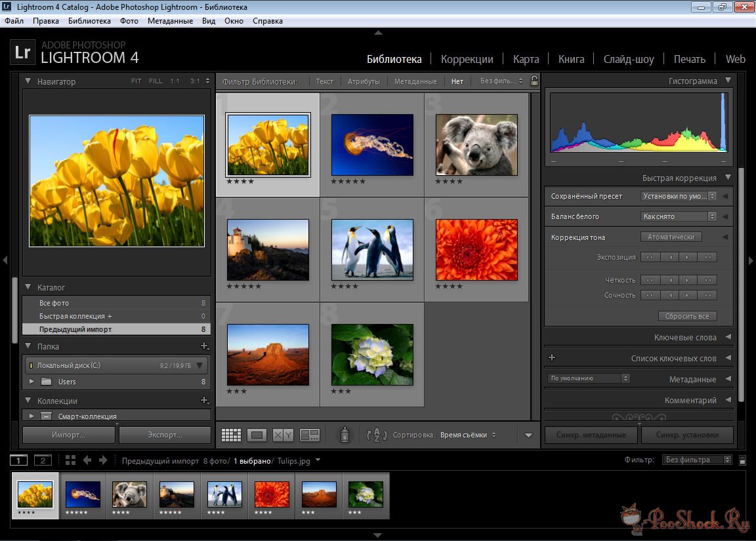
Task: Expand the Users folder
Action: pos(31,382)
